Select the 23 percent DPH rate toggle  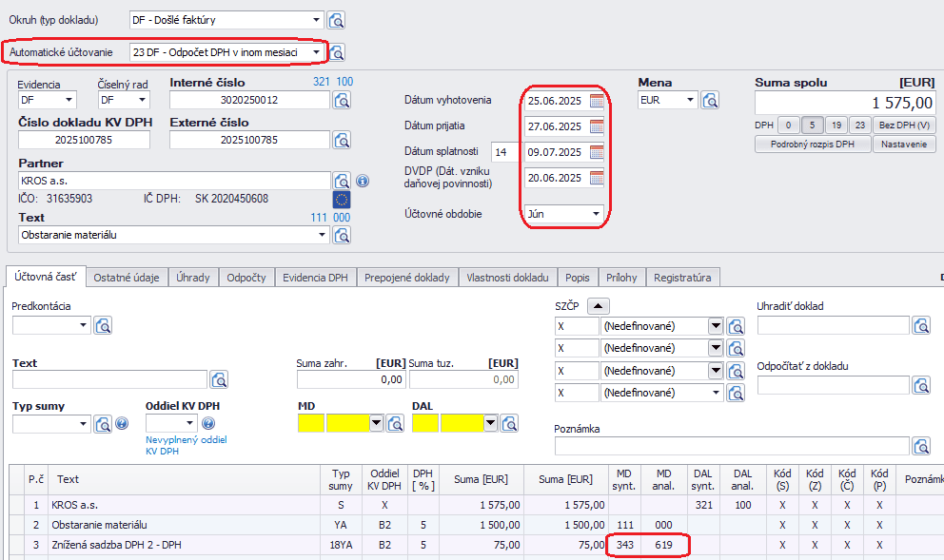[x=859, y=126]
